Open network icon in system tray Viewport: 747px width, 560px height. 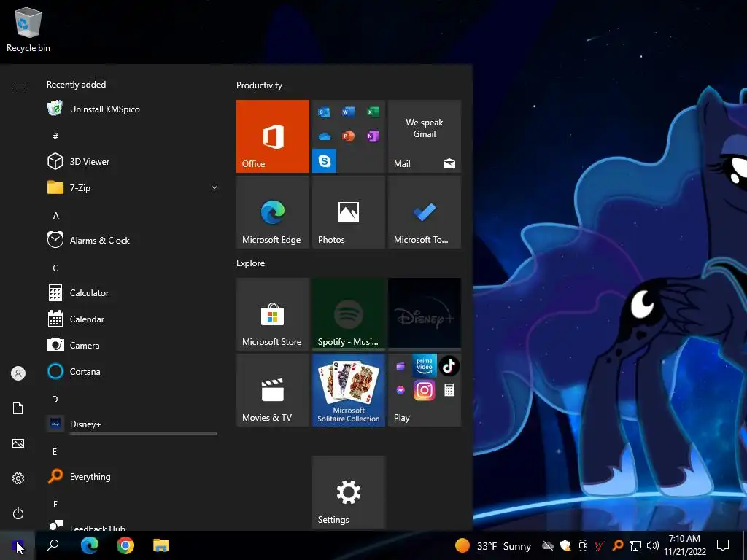coord(635,545)
